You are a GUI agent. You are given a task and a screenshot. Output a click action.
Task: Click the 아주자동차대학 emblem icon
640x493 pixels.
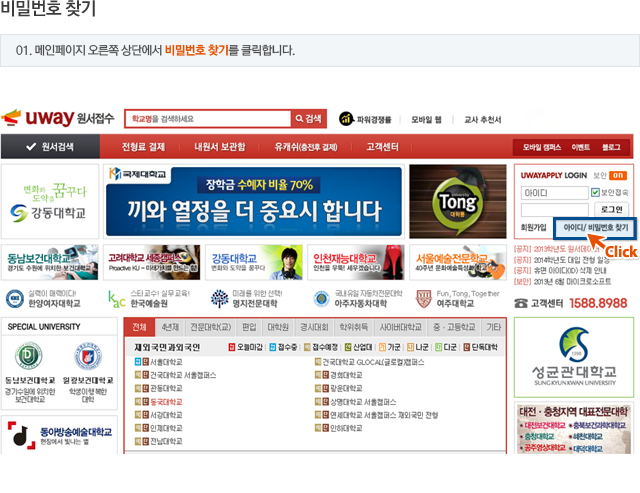(x=321, y=299)
